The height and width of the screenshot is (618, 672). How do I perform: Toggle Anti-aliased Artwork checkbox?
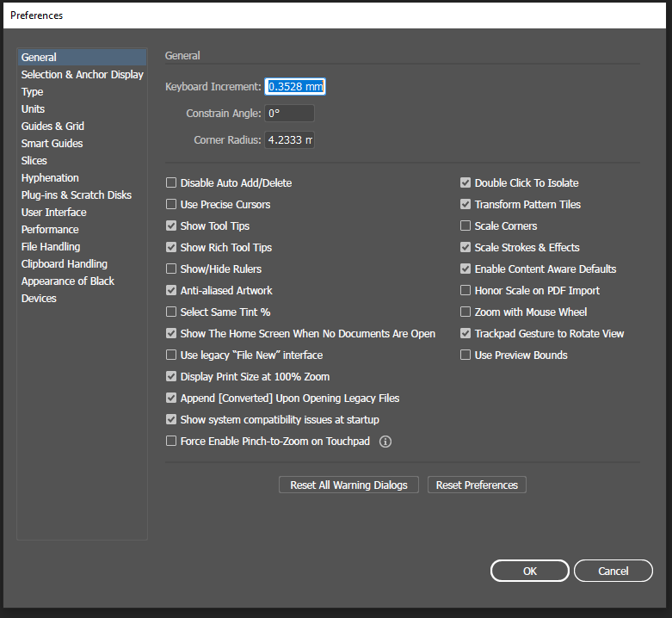pos(171,291)
